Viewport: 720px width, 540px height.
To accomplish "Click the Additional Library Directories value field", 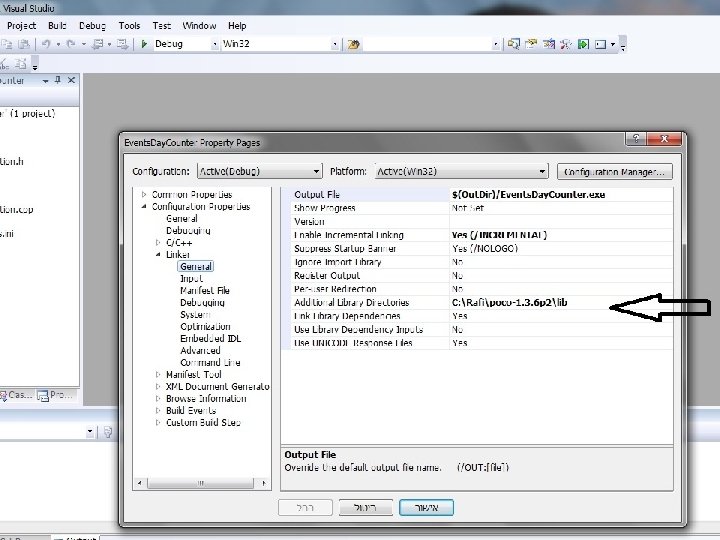I will (561, 303).
